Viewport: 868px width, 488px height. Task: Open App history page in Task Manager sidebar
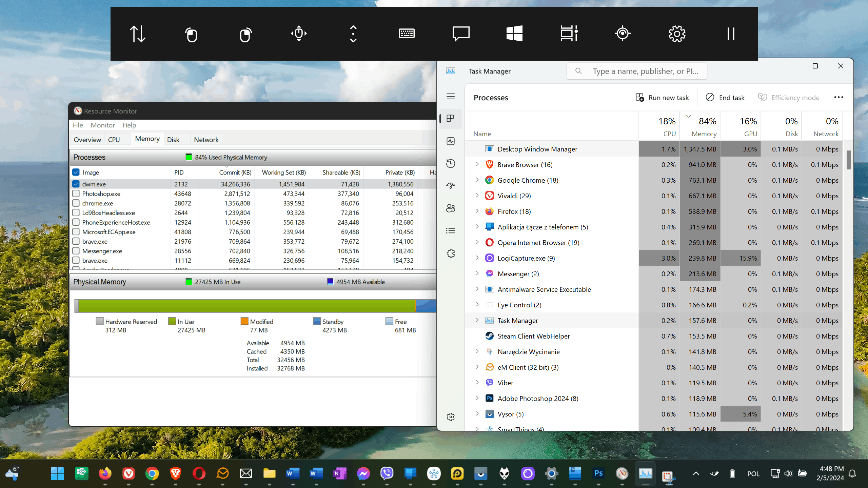(x=451, y=163)
